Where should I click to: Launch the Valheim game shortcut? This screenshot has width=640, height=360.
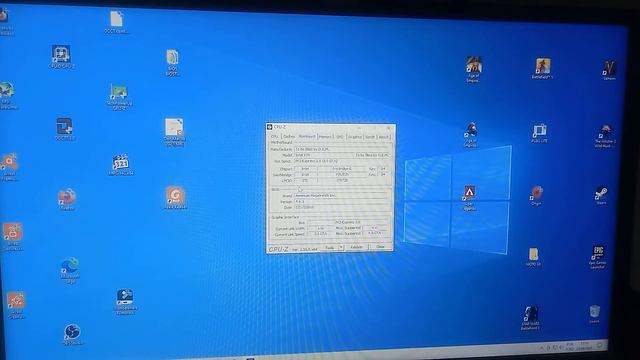[609, 70]
